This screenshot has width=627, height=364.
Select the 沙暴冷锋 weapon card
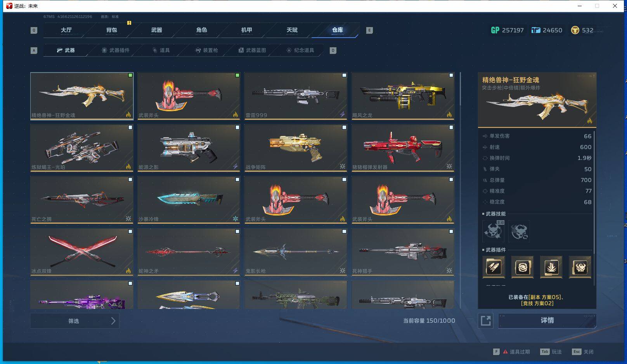[x=189, y=200]
